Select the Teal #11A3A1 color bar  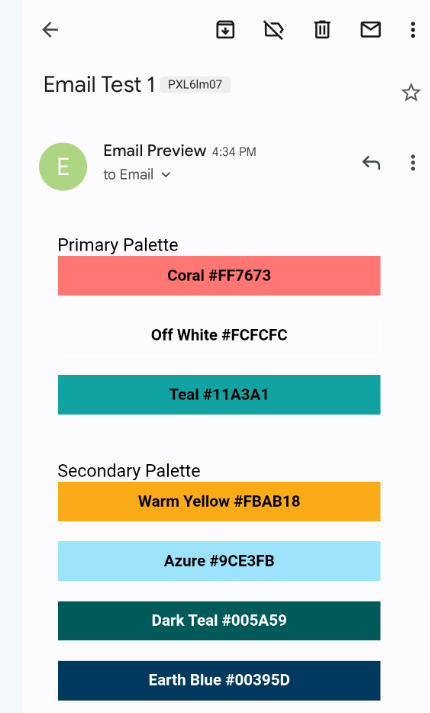pyautogui.click(x=219, y=395)
